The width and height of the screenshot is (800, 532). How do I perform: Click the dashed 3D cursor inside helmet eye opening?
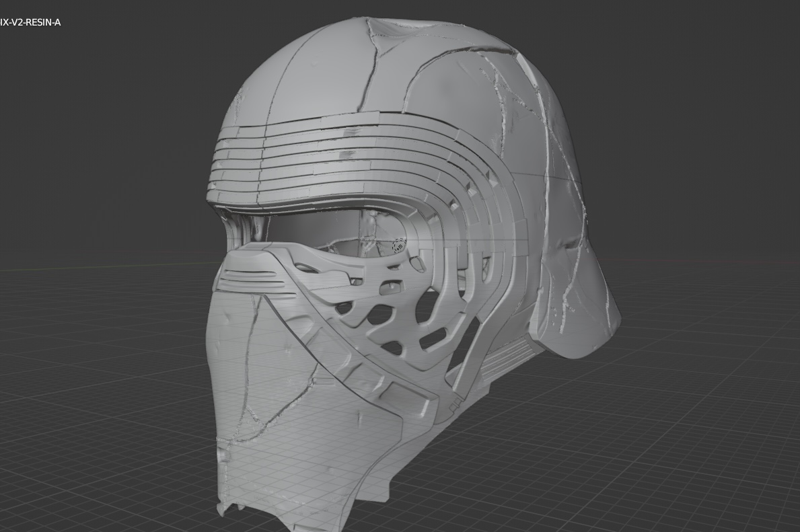point(399,245)
